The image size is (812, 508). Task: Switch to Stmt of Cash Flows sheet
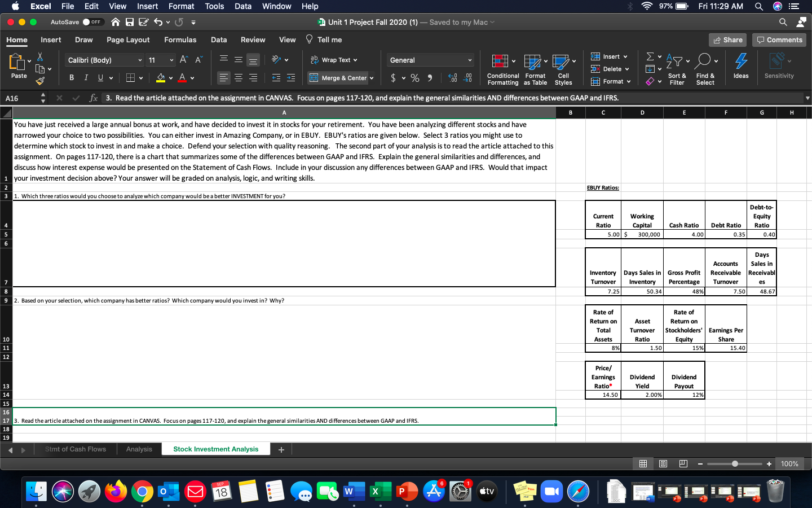[x=76, y=449]
